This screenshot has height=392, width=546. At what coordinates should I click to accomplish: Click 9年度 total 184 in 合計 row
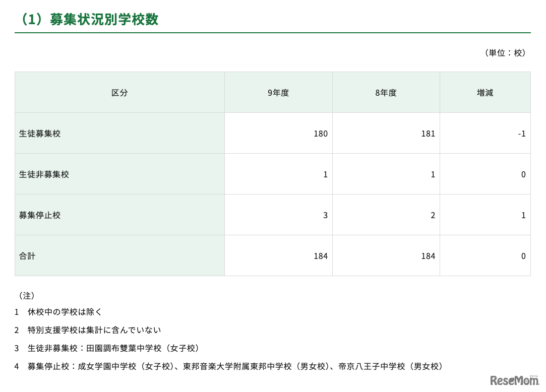[x=321, y=256]
